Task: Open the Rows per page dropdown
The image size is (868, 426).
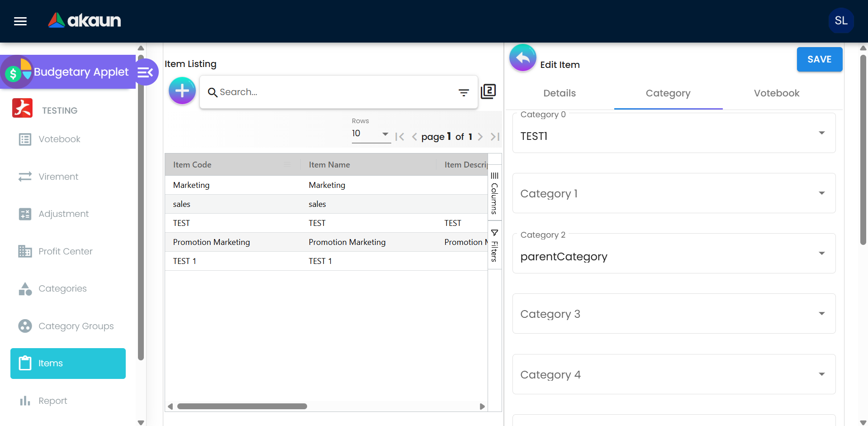Action: [370, 134]
